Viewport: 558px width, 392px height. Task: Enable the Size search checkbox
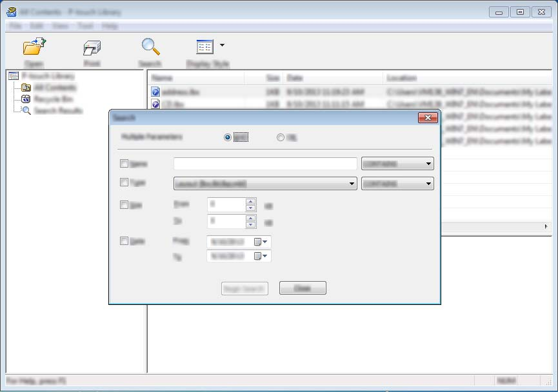124,205
